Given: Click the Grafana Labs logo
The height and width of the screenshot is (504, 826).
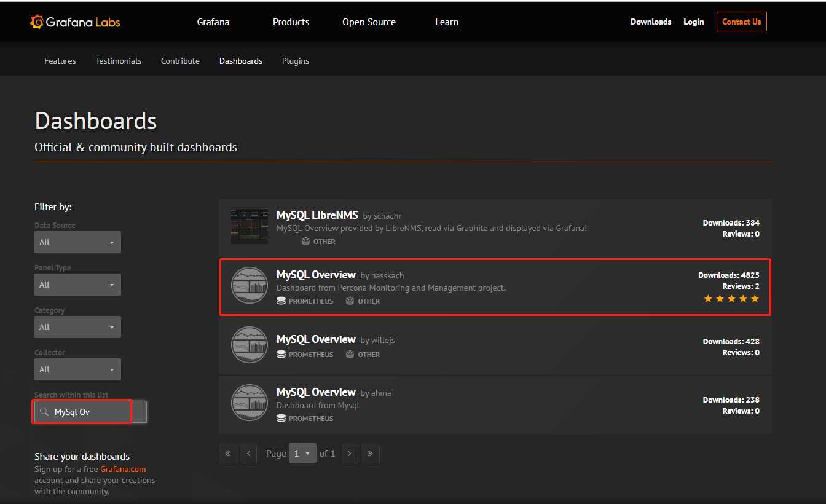Looking at the screenshot, I should coord(75,22).
